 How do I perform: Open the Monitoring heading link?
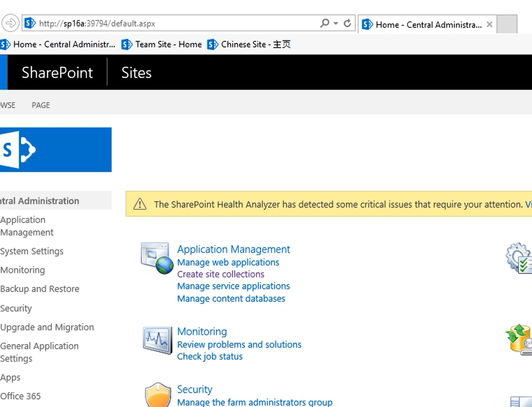202,332
